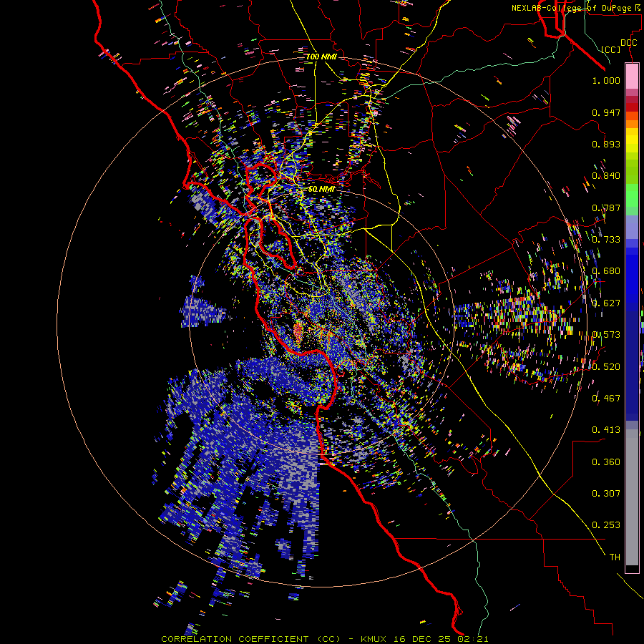Click the 0.627 color scale value
The width and height of the screenshot is (644, 644).
point(606,303)
